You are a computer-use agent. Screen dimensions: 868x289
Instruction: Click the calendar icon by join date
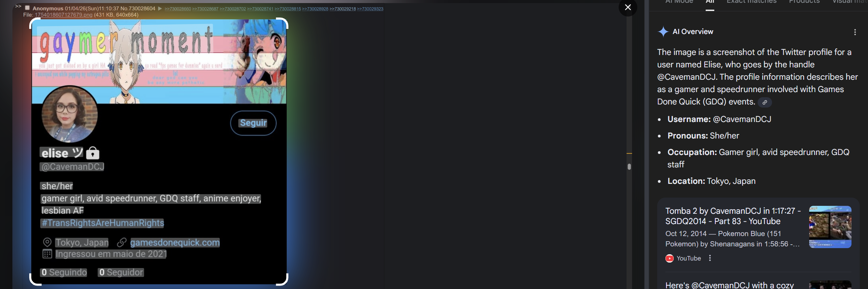tap(47, 254)
